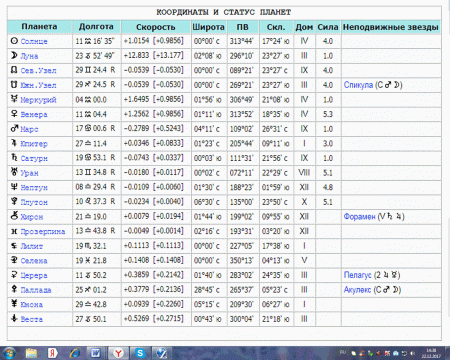Switch to the Word window in taskbar
Screen dimensions: 450x360
pos(96,353)
